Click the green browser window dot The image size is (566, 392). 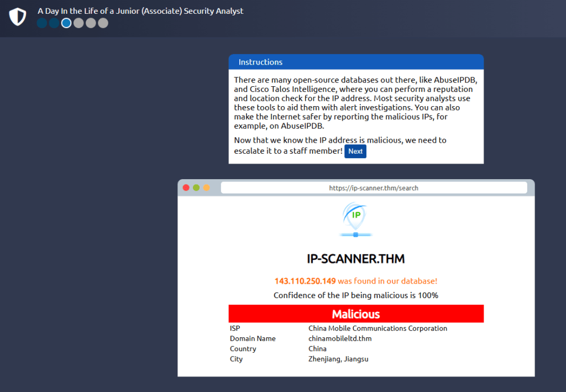click(x=196, y=188)
